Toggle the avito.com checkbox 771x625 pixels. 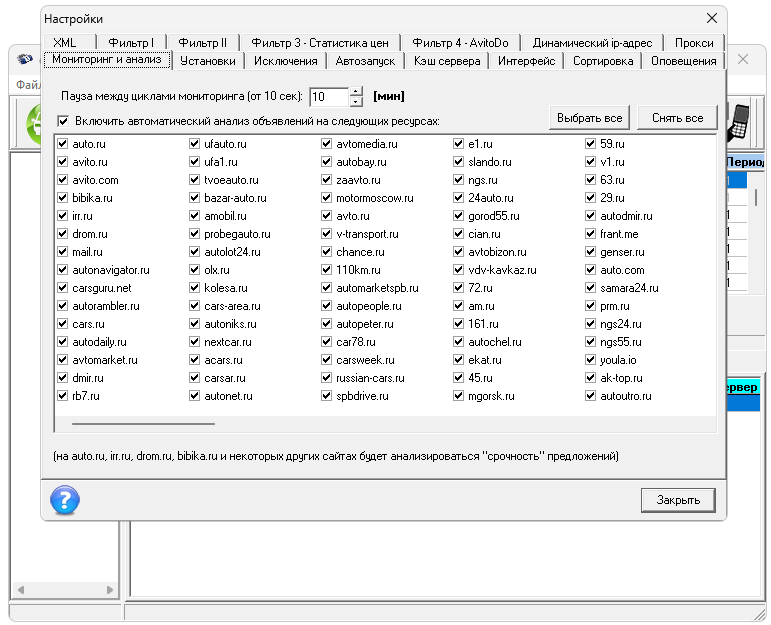pos(62,179)
